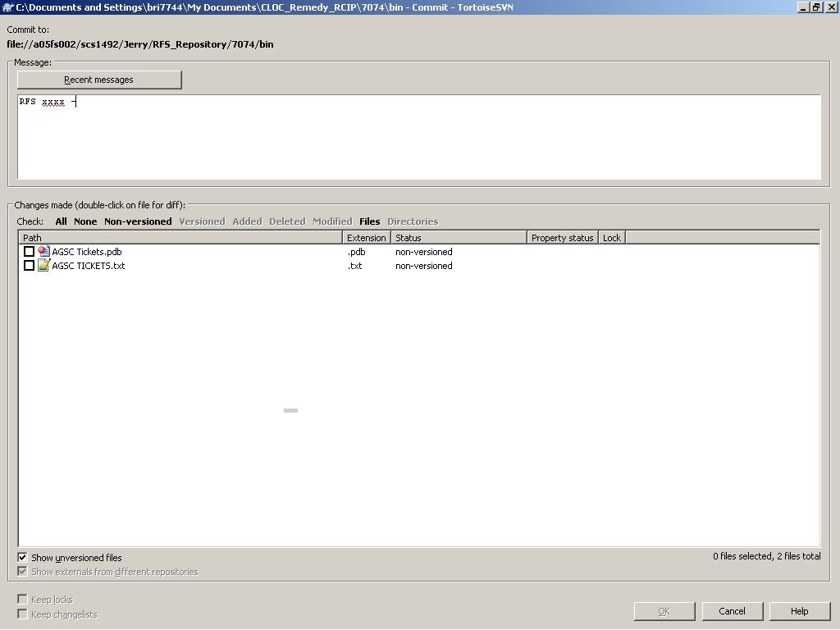Sort by Property status column header
This screenshot has height=630, width=840.
point(563,237)
